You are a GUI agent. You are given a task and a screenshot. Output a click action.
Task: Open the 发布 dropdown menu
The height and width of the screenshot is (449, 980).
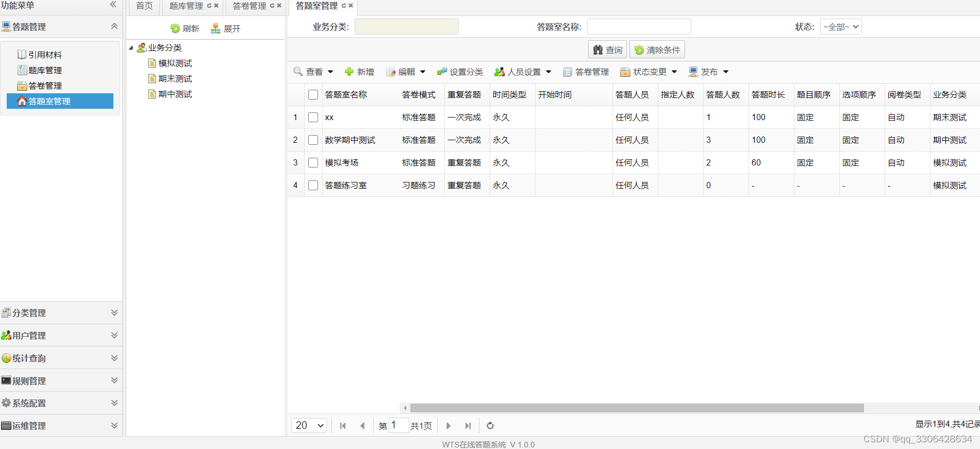pos(709,72)
